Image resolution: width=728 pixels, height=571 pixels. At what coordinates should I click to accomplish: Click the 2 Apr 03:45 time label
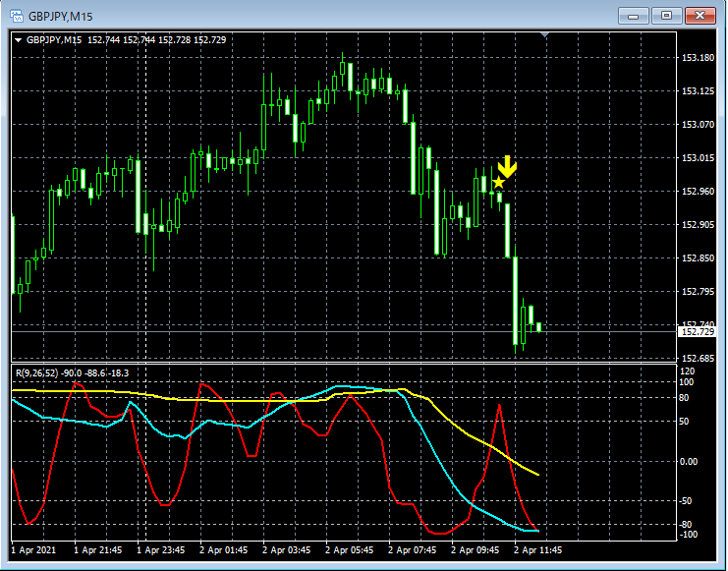287,550
